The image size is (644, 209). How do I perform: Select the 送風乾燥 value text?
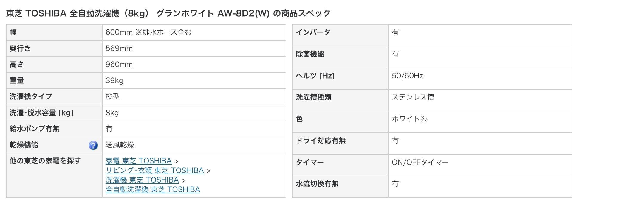(x=120, y=145)
